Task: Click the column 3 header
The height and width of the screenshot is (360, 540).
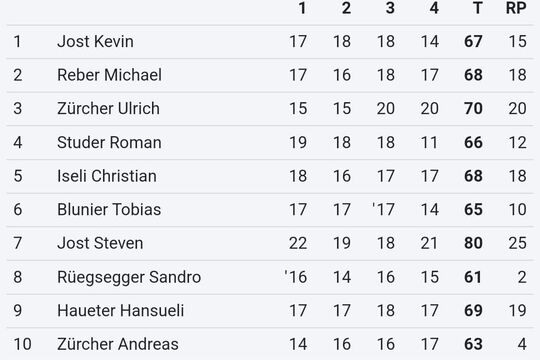Action: [390, 8]
